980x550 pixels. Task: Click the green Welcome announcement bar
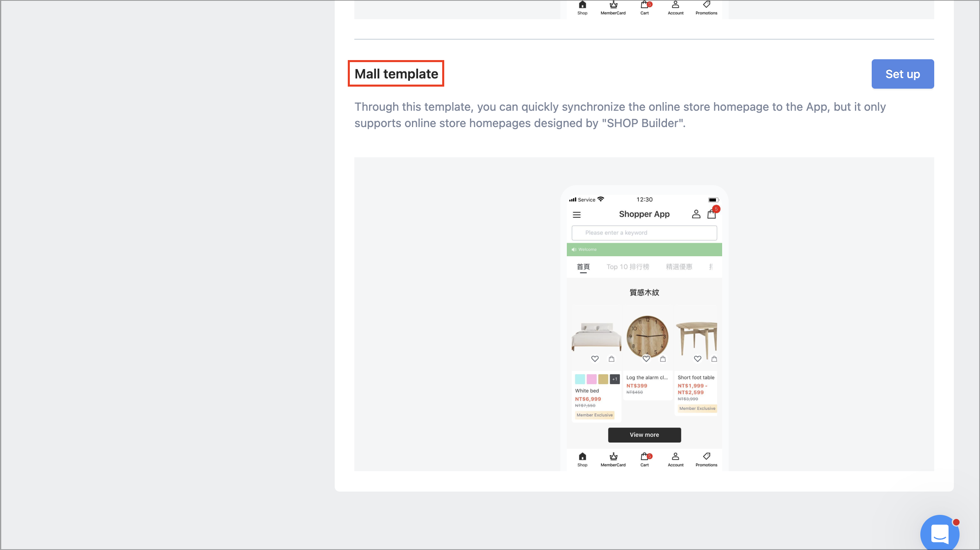(644, 249)
